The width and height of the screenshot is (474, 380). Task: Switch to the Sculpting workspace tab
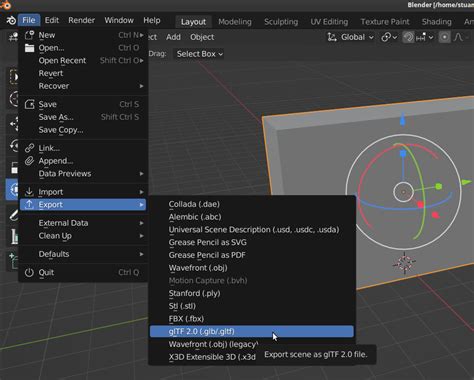(281, 22)
